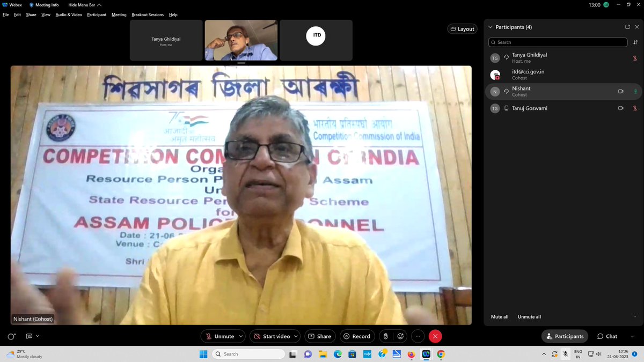This screenshot has height=362, width=644.
Task: Open the Audio & Video menu
Action: click(x=68, y=14)
